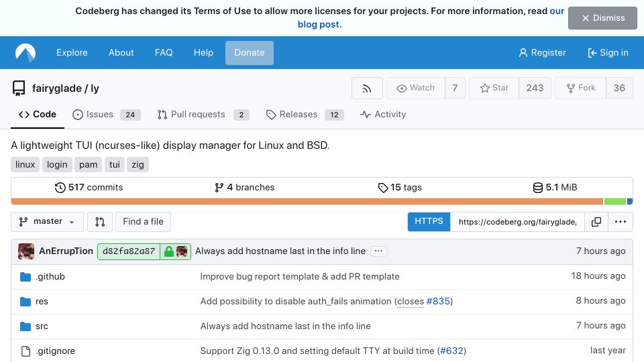
Task: Open the header commit message link
Action: [280, 251]
